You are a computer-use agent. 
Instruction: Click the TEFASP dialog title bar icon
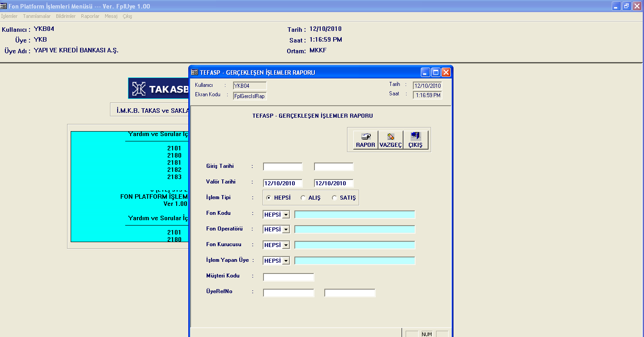point(195,73)
